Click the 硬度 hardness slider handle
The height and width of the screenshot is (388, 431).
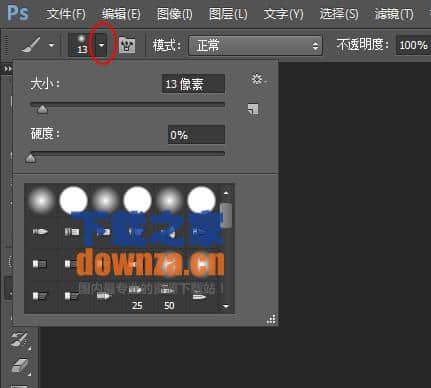[31, 158]
